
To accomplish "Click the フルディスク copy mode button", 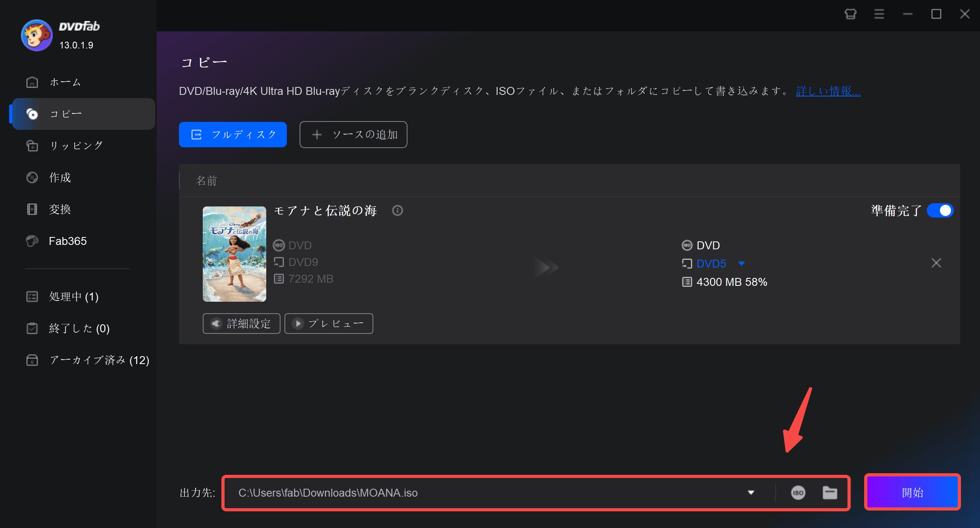I will pyautogui.click(x=233, y=135).
